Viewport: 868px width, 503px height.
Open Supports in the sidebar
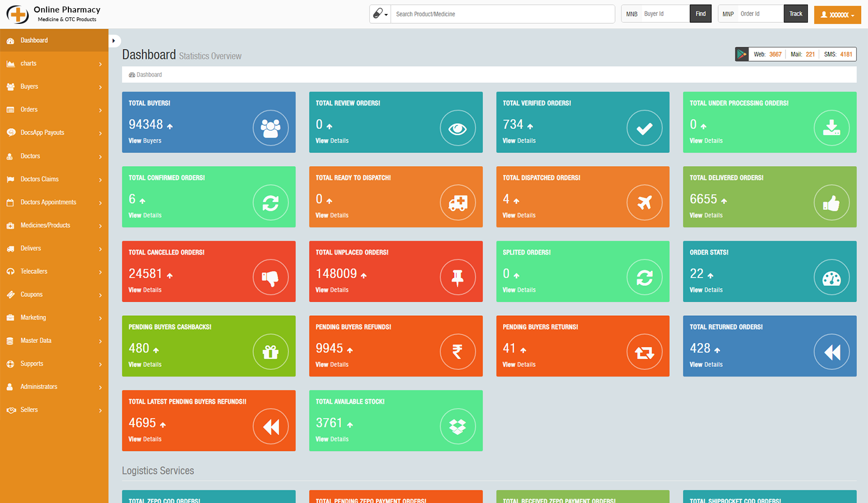54,364
